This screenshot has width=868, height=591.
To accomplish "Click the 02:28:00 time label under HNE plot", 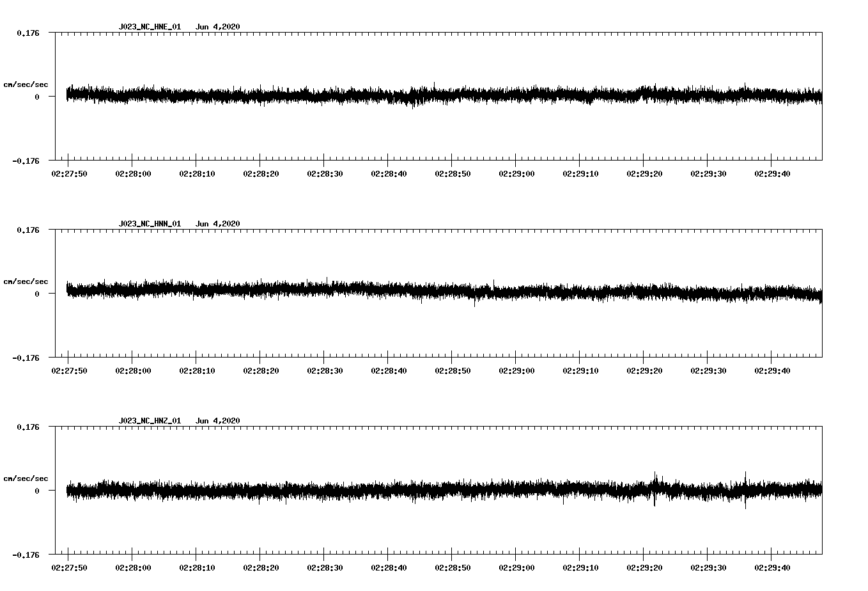I will pyautogui.click(x=133, y=174).
